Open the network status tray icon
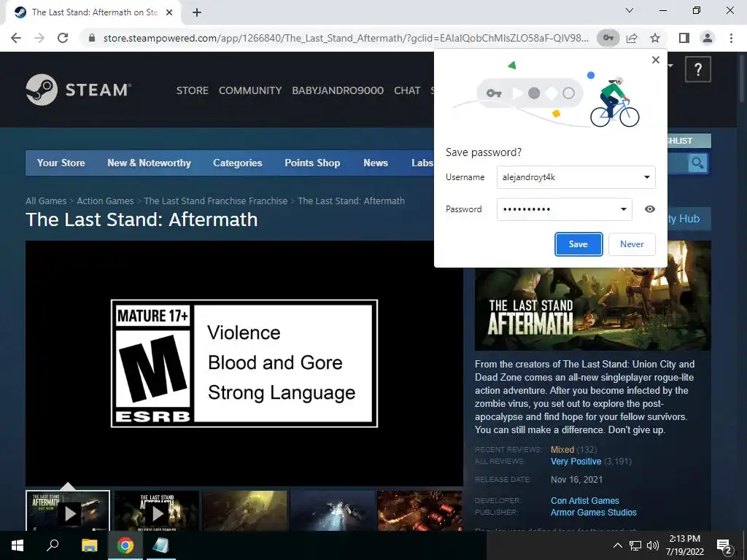The image size is (747, 560). tap(635, 545)
